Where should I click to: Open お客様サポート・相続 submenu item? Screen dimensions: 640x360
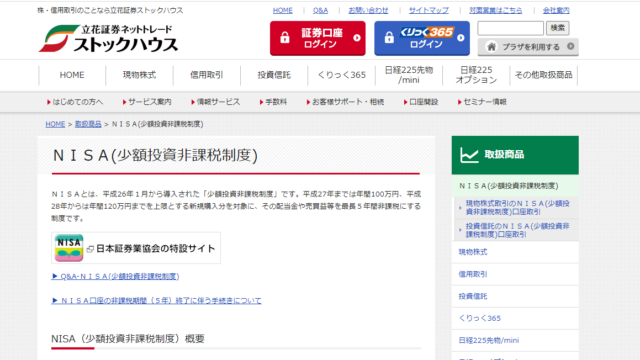(x=345, y=102)
